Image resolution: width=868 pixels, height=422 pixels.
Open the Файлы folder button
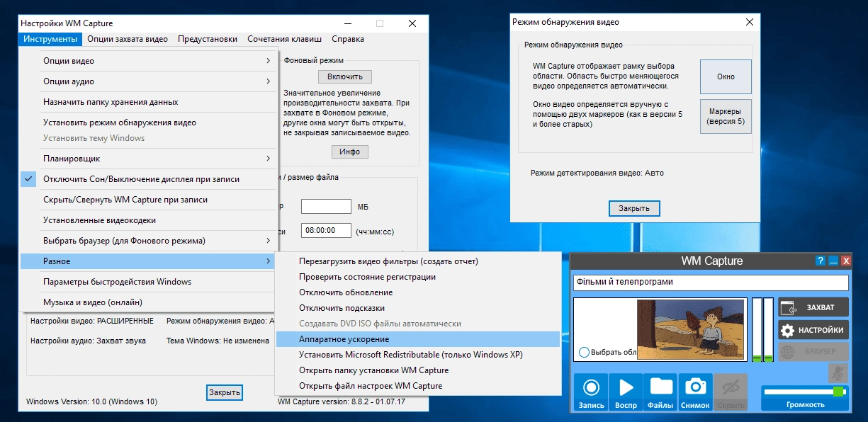coord(660,392)
